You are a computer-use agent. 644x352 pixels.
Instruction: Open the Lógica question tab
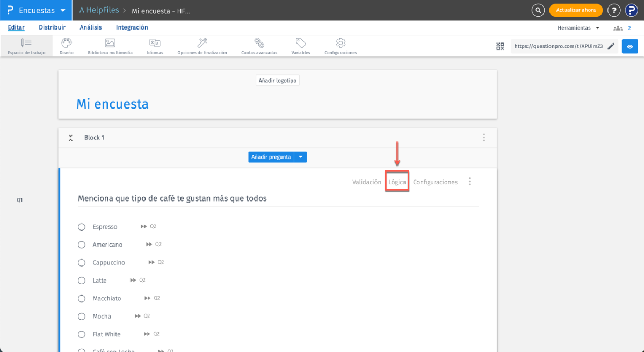click(397, 182)
